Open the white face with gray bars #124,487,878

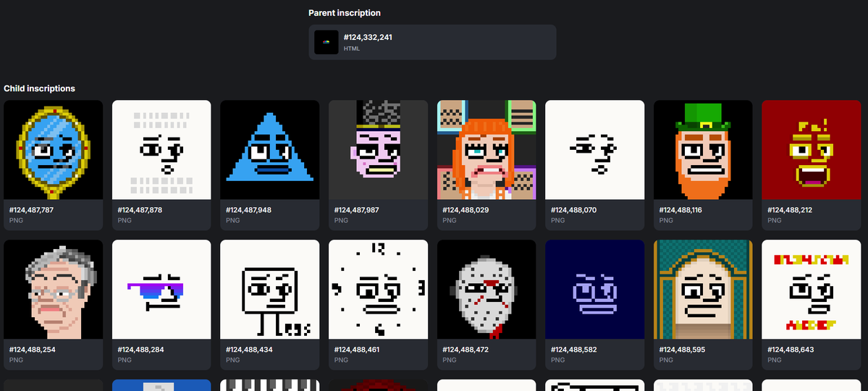(x=161, y=150)
